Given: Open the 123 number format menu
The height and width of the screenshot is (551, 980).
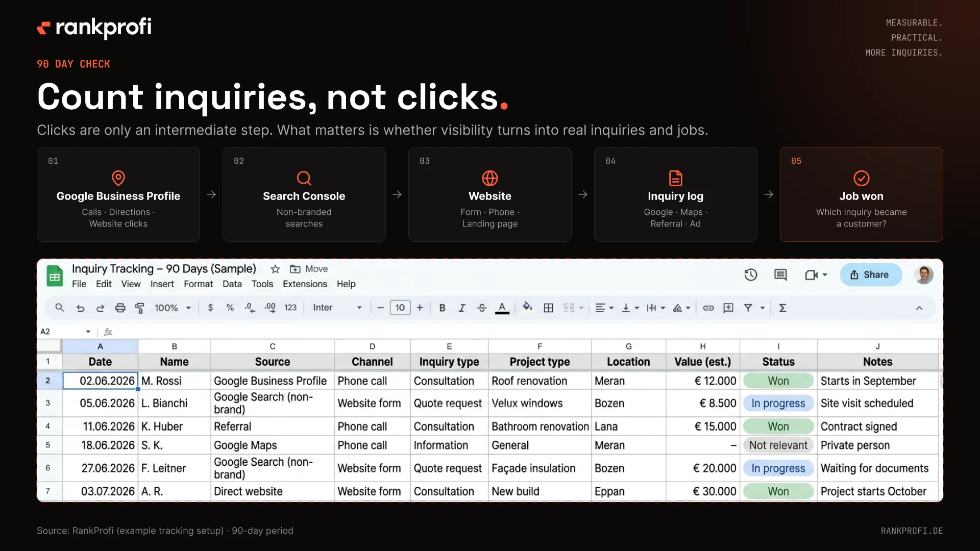Looking at the screenshot, I should 290,308.
